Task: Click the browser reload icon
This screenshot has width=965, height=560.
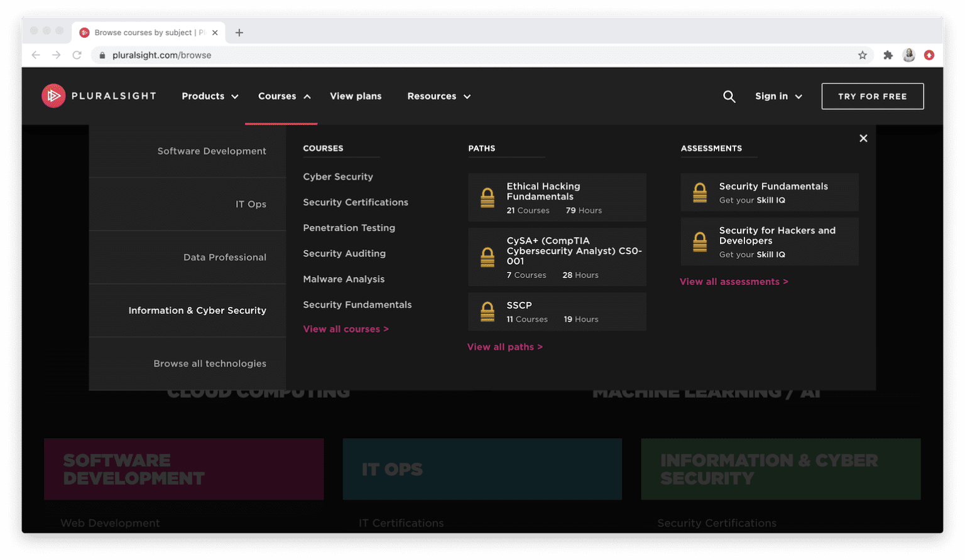Action: coord(77,55)
